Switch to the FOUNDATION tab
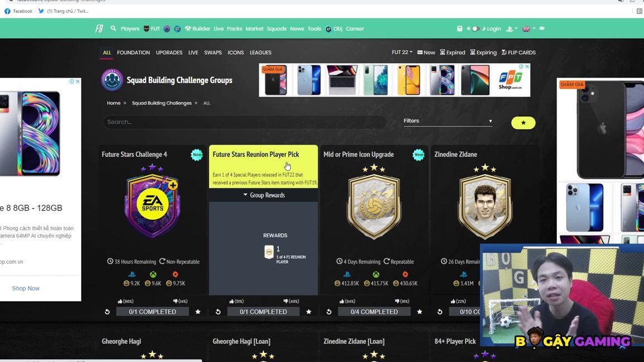This screenshot has height=362, width=644. [x=134, y=53]
